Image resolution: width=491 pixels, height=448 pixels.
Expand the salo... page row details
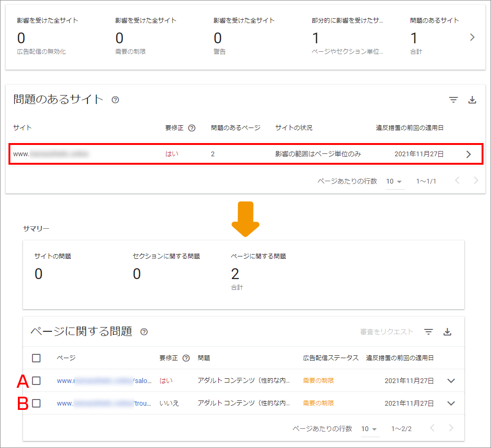[x=451, y=381]
